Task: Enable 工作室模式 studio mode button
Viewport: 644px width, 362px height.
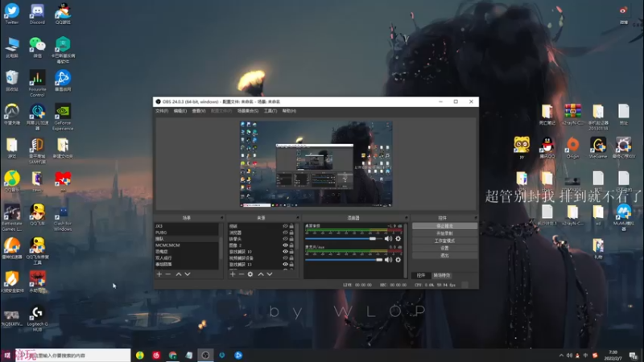Action: click(x=445, y=241)
